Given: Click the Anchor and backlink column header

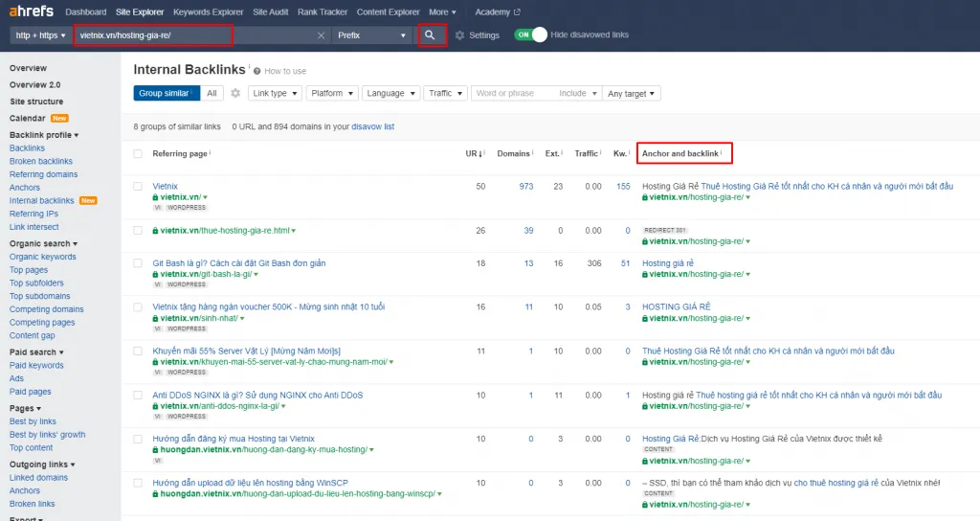Looking at the screenshot, I should pyautogui.click(x=680, y=154).
